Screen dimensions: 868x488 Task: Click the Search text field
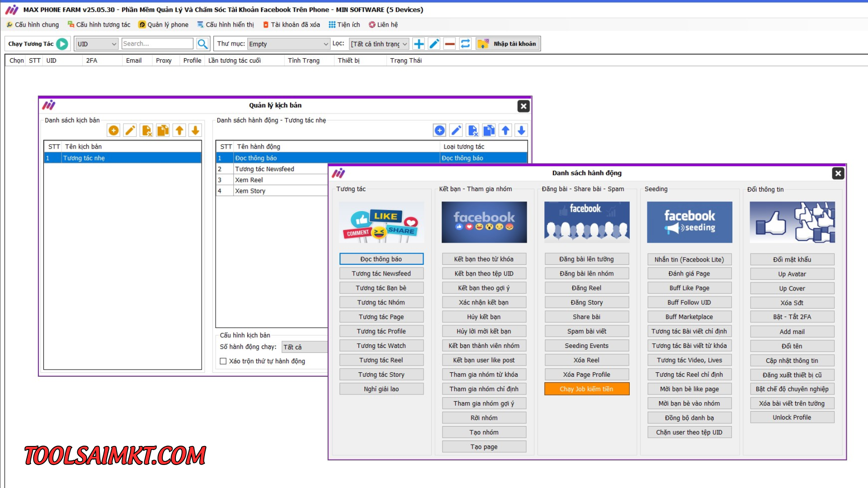[157, 44]
